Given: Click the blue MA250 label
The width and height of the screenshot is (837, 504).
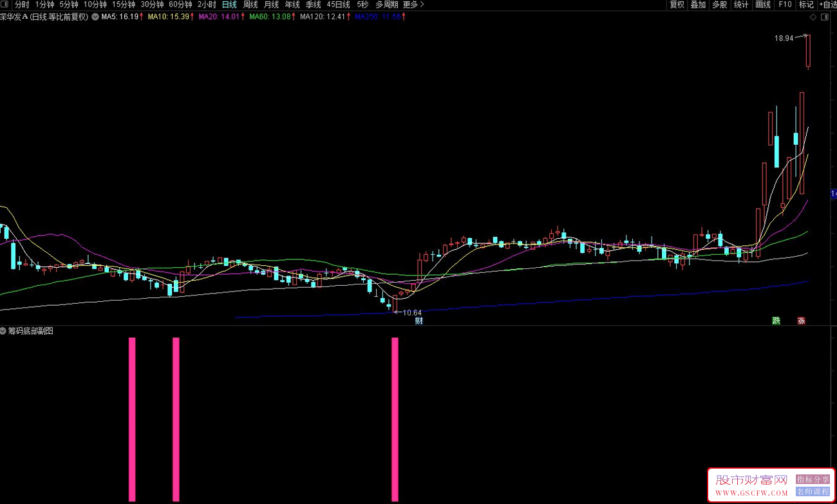Looking at the screenshot, I should point(378,17).
